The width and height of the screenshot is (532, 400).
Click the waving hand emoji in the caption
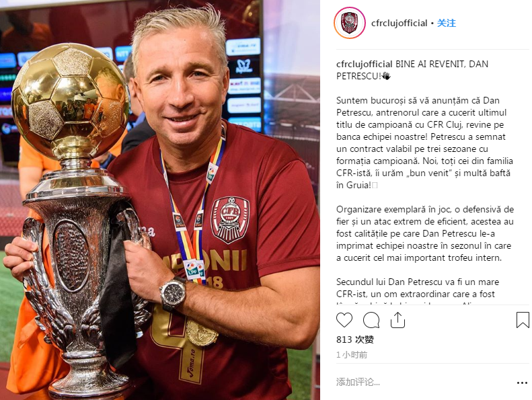(x=386, y=76)
